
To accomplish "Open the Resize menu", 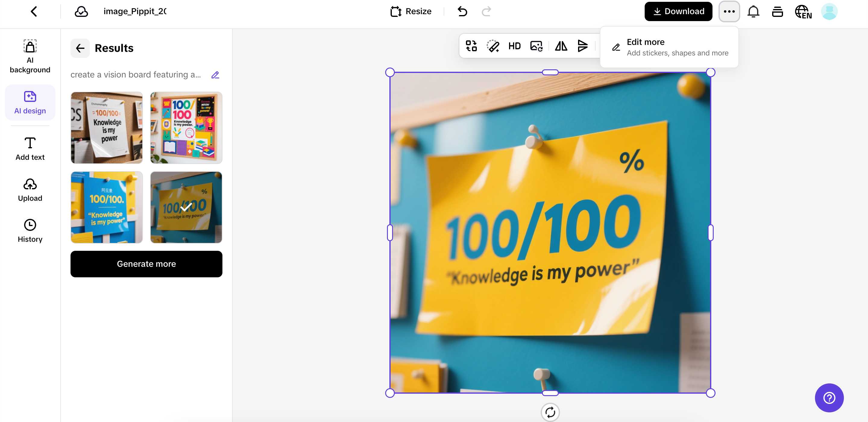I will 411,11.
